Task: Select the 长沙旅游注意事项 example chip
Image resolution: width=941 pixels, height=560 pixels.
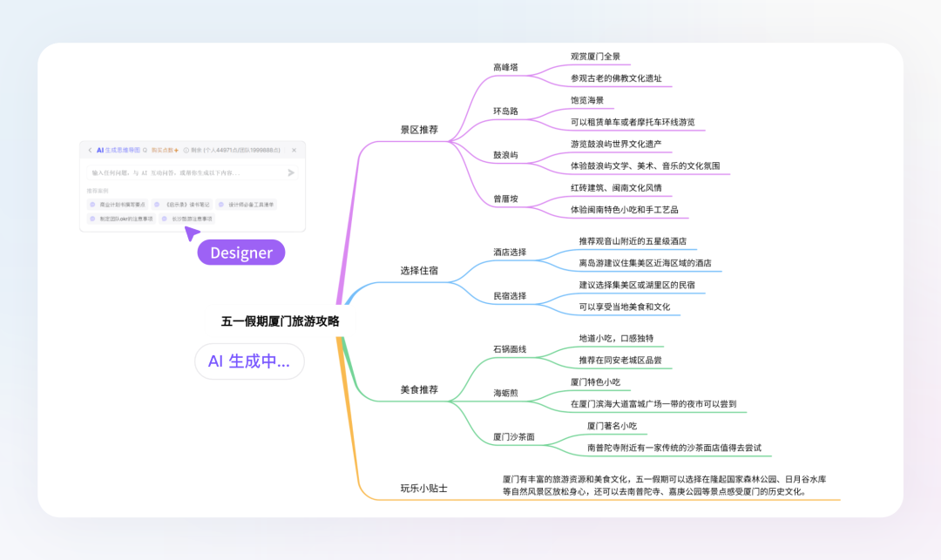Action: 187,219
